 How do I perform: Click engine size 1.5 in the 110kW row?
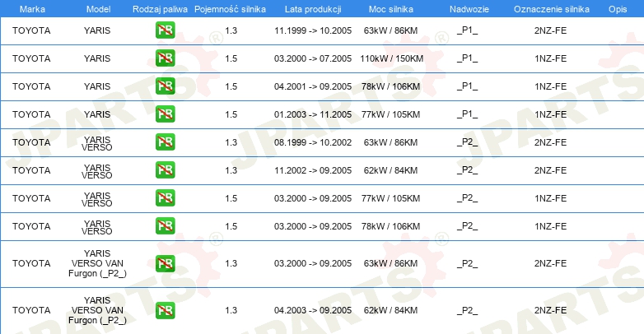coord(231,58)
